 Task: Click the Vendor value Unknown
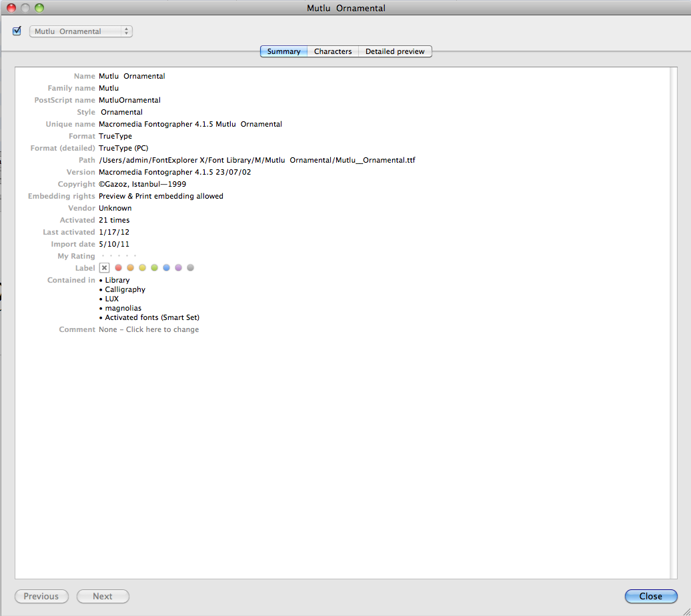[x=115, y=208]
